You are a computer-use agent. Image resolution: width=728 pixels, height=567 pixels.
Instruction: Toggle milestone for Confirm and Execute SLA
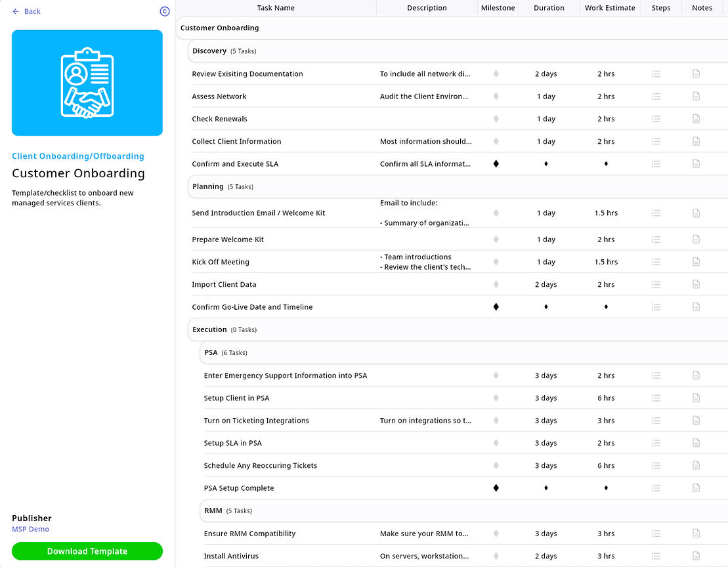pos(496,163)
